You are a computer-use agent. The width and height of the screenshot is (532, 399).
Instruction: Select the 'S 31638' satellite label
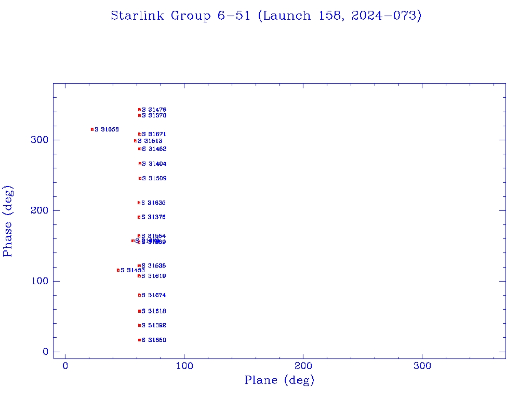tap(154, 265)
